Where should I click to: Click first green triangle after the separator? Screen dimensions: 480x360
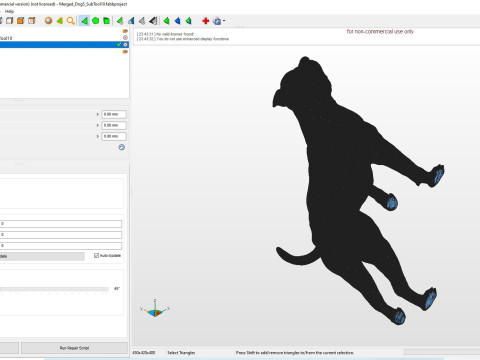[x=120, y=21]
